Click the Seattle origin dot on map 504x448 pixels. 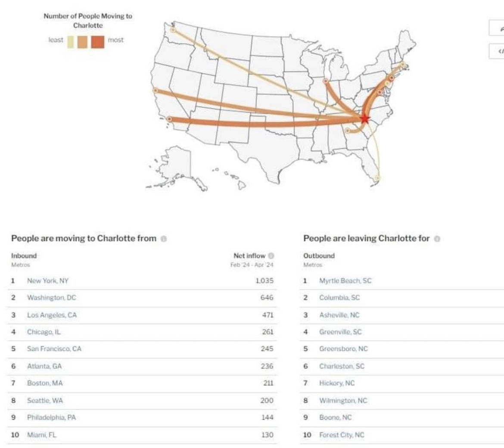[x=173, y=30]
